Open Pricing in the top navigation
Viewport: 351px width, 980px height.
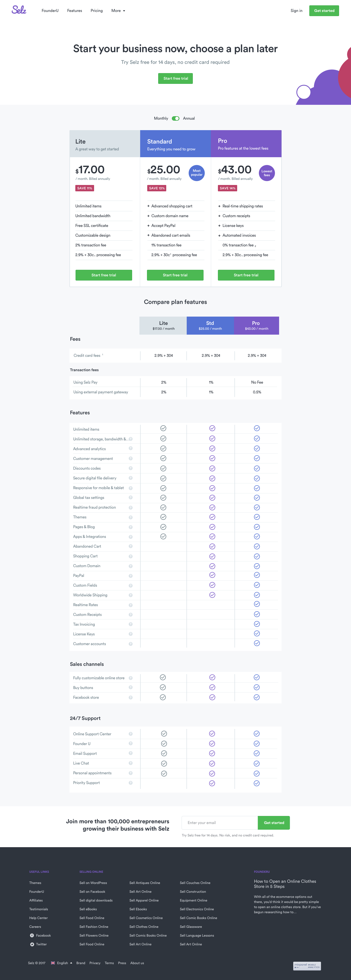[x=97, y=11]
